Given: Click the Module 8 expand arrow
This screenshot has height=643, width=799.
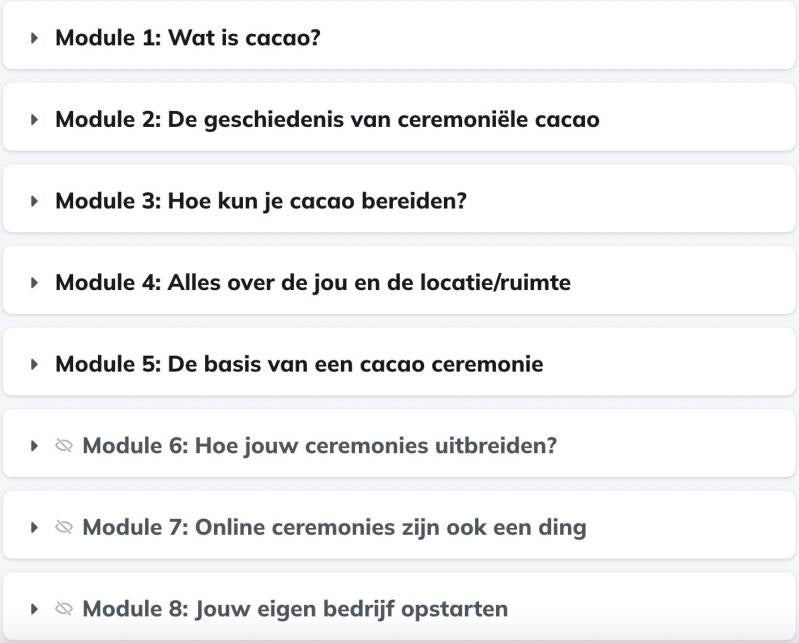Looking at the screenshot, I should (35, 608).
